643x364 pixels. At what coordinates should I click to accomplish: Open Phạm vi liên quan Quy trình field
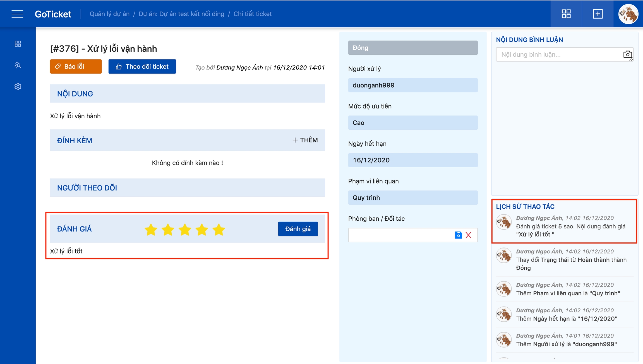[x=413, y=198]
